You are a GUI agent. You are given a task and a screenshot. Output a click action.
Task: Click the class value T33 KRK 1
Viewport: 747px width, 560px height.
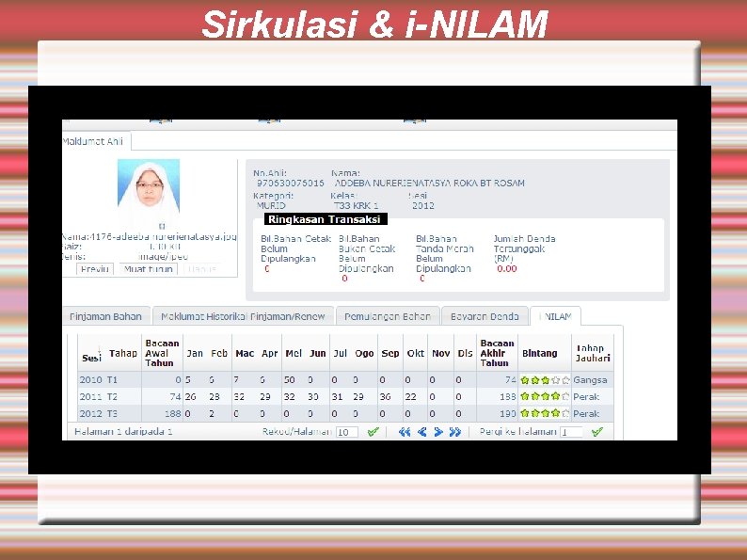coord(357,206)
